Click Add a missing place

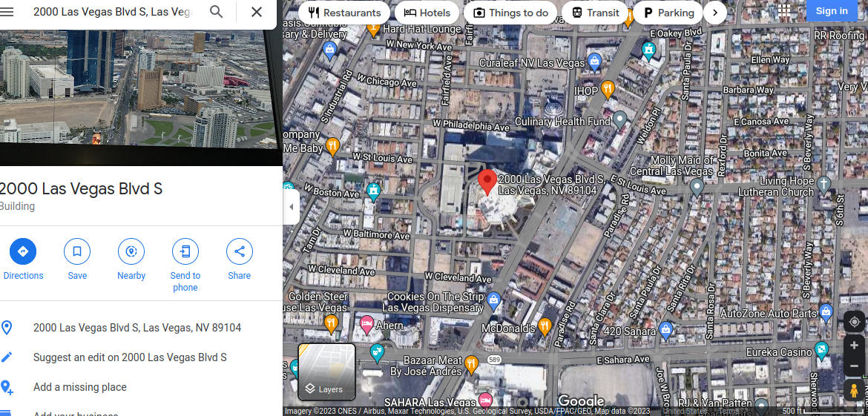point(79,387)
